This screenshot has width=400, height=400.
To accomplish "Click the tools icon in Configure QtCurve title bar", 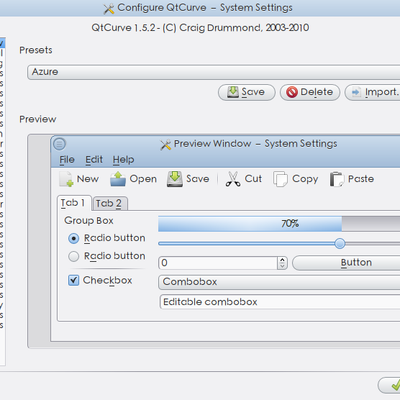I will coord(109,9).
